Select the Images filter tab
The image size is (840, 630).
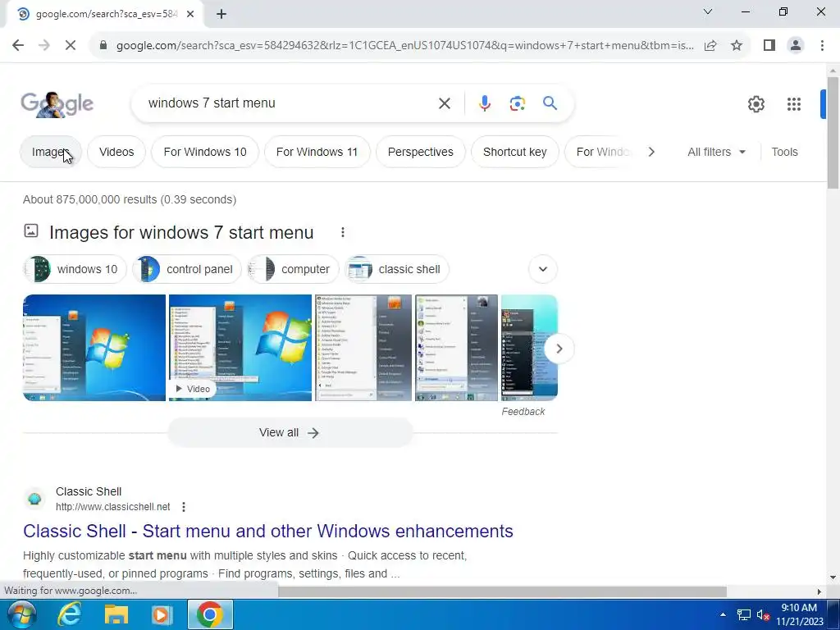(x=51, y=152)
